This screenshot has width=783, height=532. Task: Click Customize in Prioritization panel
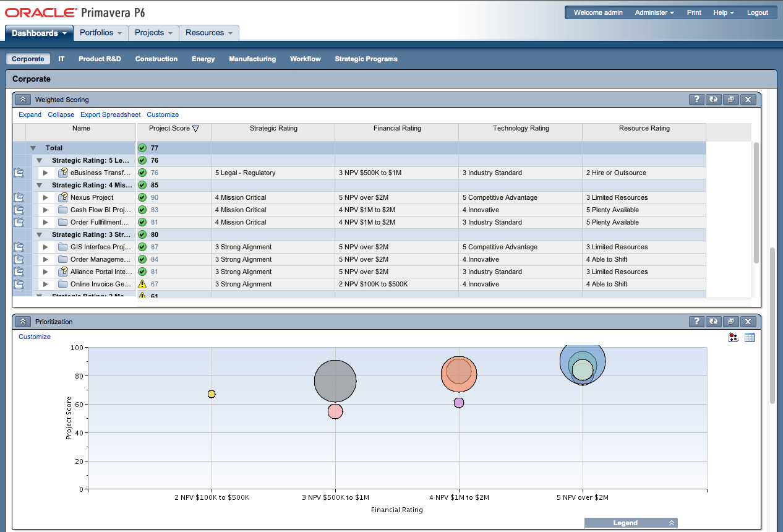pyautogui.click(x=35, y=337)
